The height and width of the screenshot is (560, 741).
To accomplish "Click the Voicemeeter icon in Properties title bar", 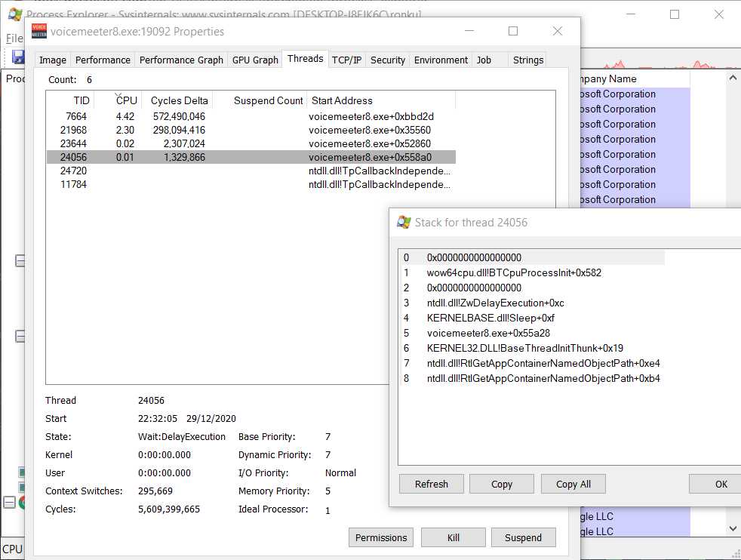I will click(x=39, y=32).
